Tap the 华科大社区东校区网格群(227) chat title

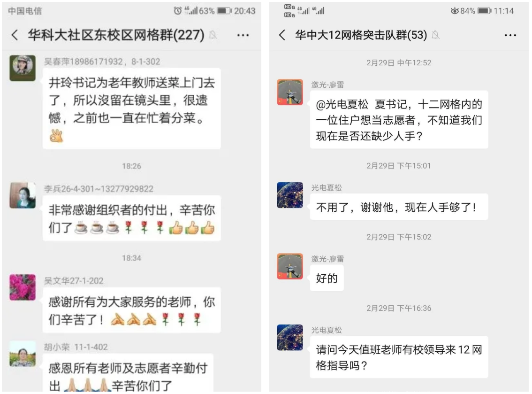(x=116, y=35)
